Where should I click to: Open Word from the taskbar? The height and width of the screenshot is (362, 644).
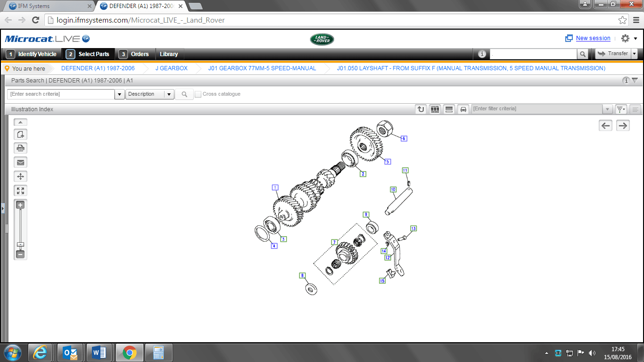coord(99,353)
